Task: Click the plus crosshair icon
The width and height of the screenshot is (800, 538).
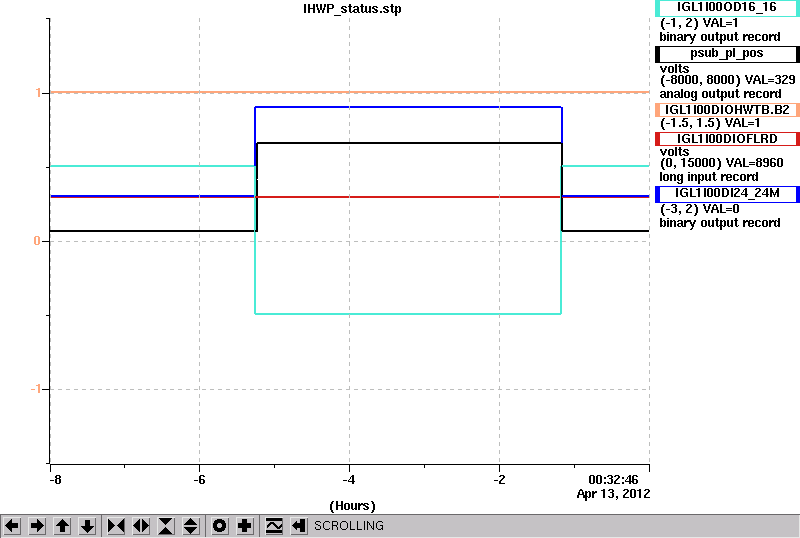Action: tap(245, 526)
